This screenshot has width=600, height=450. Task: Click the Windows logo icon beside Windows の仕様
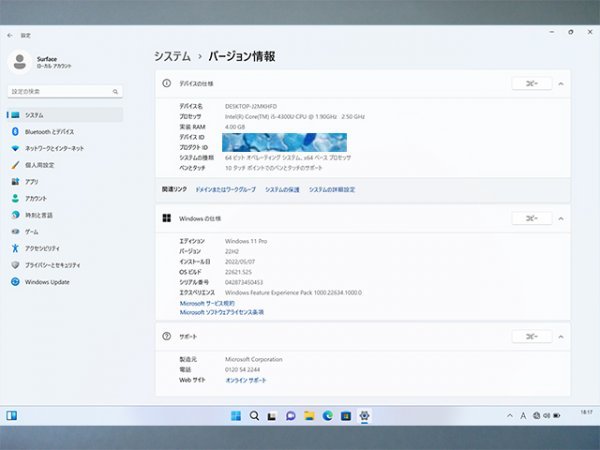pos(166,218)
